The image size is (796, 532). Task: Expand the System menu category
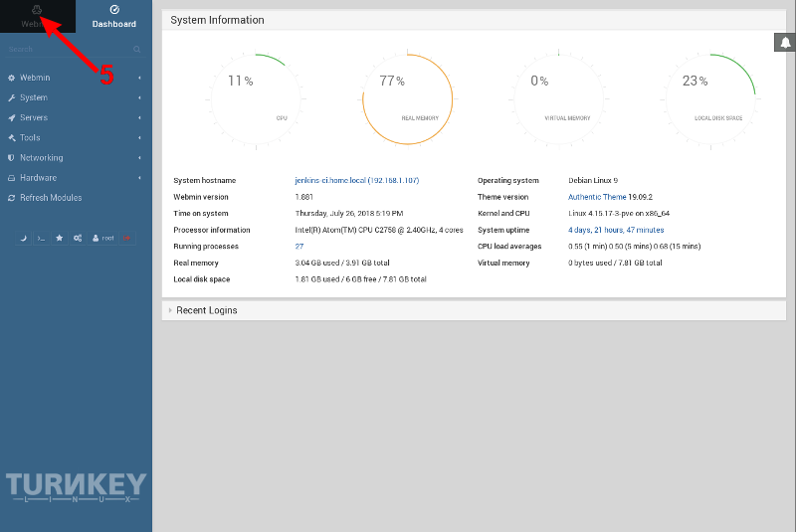click(x=33, y=97)
